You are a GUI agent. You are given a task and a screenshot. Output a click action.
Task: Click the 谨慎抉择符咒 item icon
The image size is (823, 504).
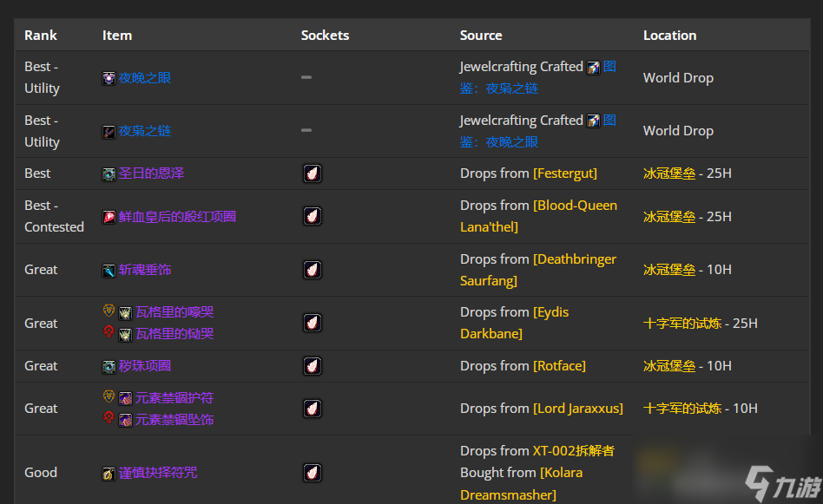(109, 474)
